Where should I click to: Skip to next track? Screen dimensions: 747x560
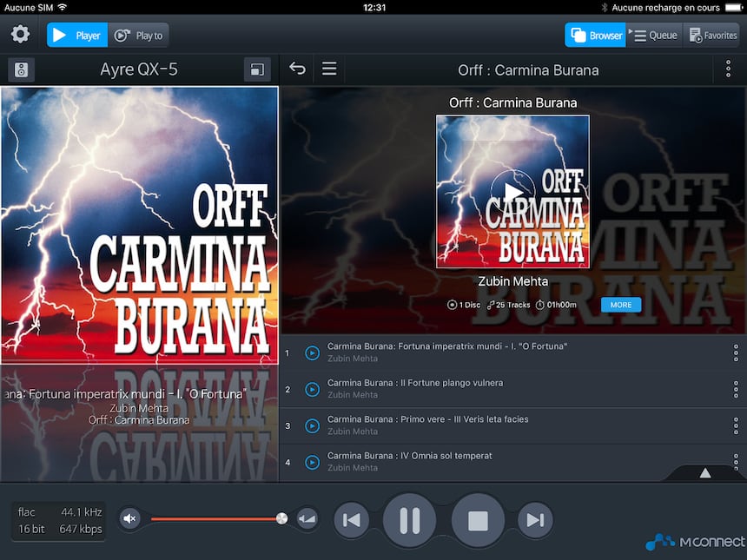coord(535,520)
